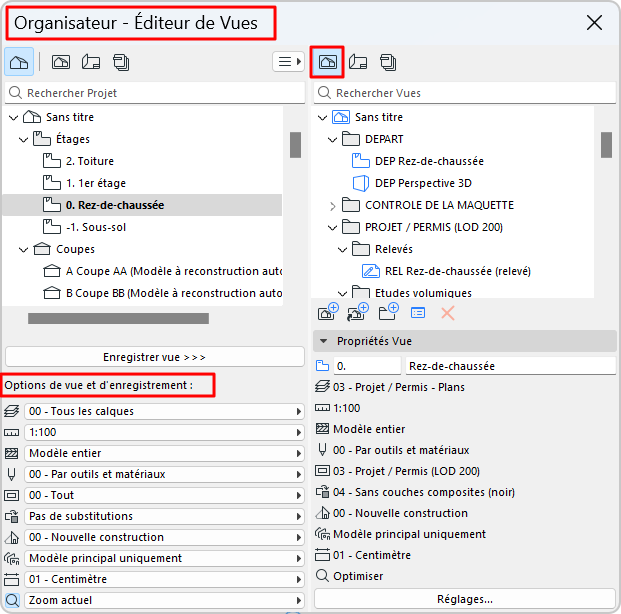Select '2. Toiture' in the project tree
621x614 pixels.
click(90, 161)
